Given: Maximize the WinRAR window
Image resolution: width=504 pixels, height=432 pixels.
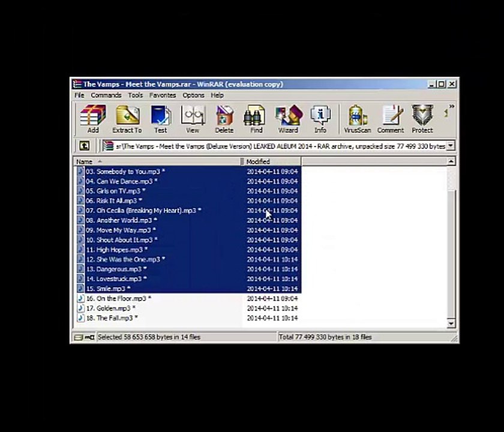Looking at the screenshot, I should click(x=442, y=84).
